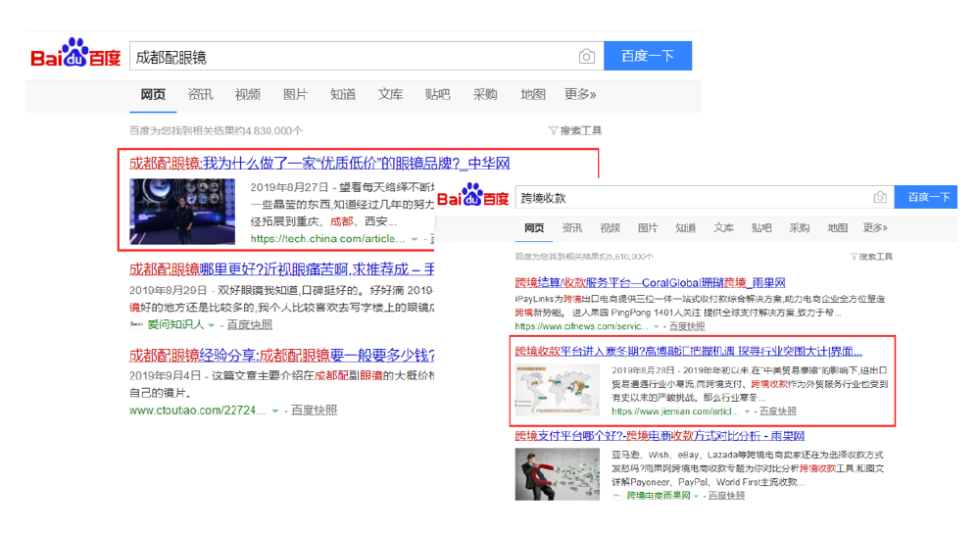Open the www.ctoutiao.com/22724 URL link

[198, 411]
